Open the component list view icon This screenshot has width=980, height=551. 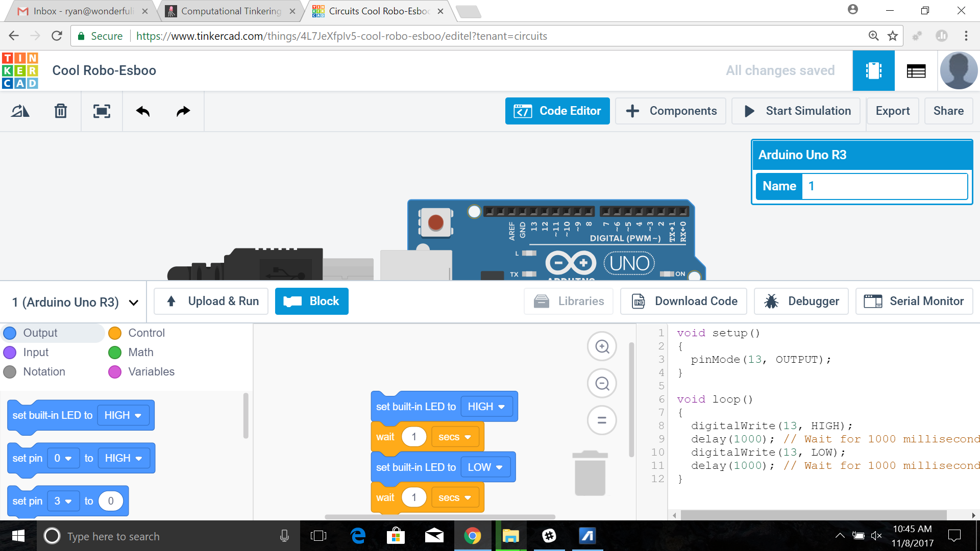(x=916, y=71)
